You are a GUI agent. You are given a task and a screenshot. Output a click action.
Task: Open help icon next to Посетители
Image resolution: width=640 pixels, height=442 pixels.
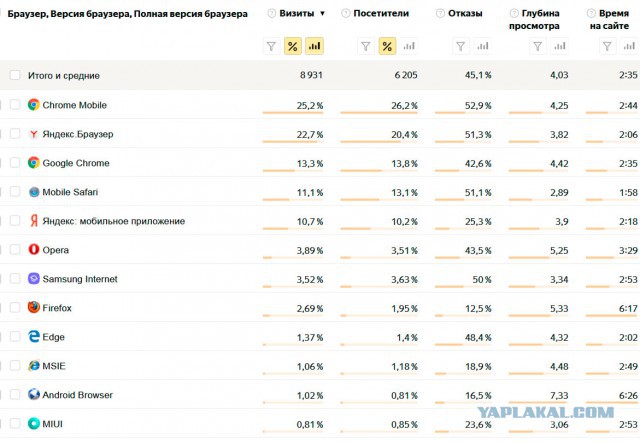[346, 14]
